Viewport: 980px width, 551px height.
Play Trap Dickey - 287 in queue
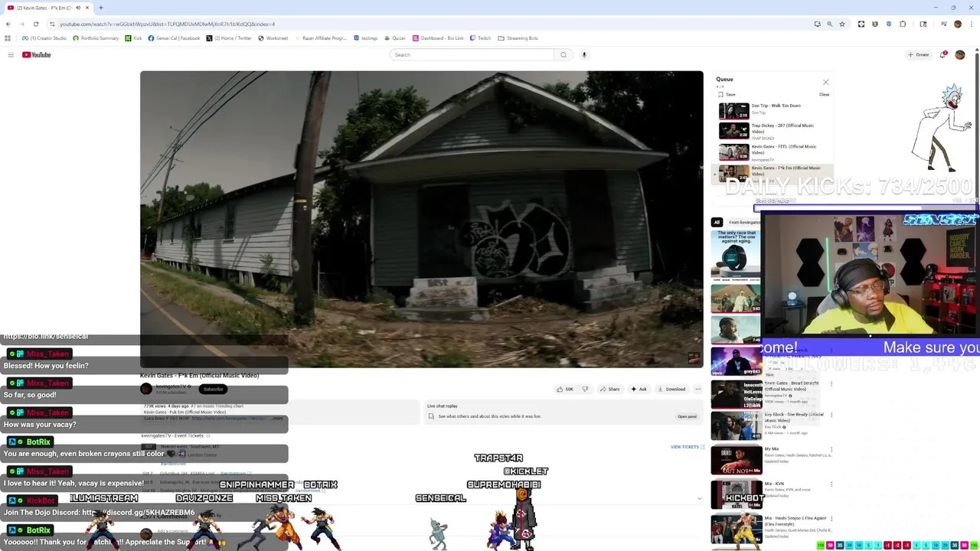coord(773,131)
